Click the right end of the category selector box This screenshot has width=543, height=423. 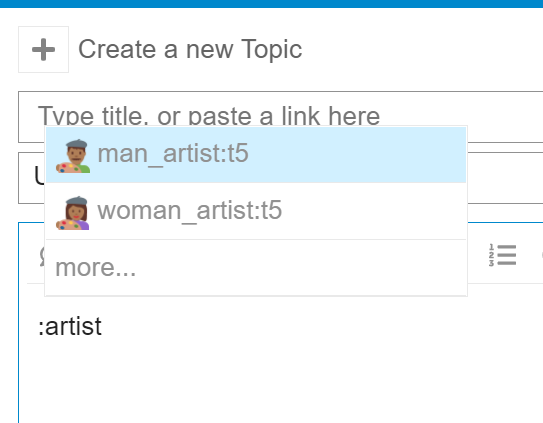pos(505,178)
